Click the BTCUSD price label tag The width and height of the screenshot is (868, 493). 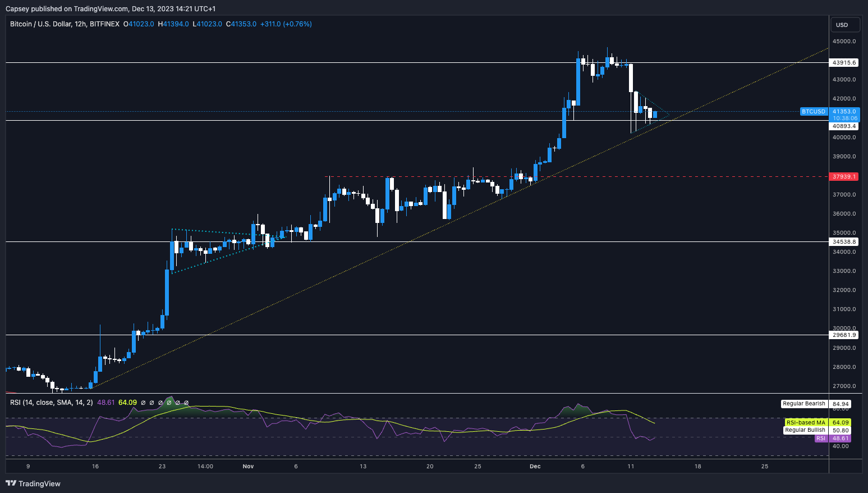tap(813, 112)
